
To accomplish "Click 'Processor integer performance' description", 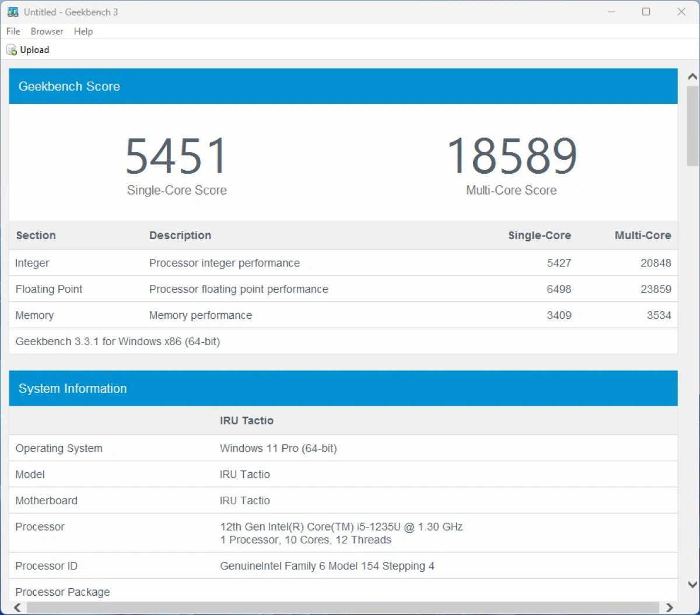I will coord(225,263).
